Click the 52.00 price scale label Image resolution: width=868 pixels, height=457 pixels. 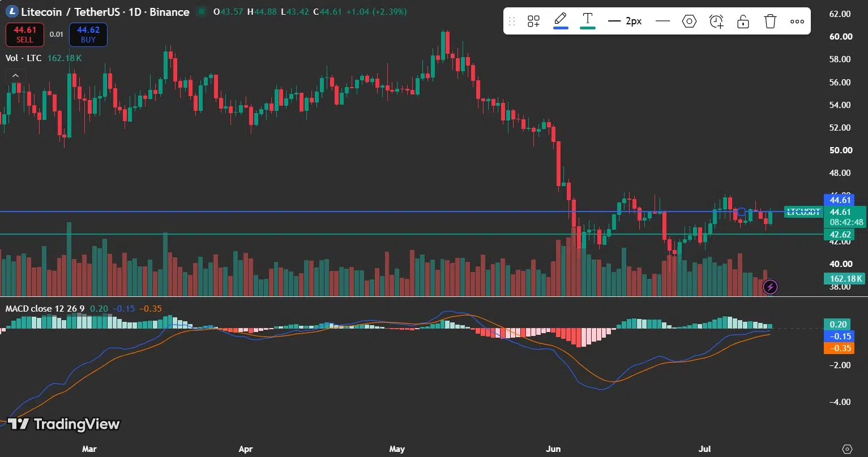pyautogui.click(x=840, y=127)
